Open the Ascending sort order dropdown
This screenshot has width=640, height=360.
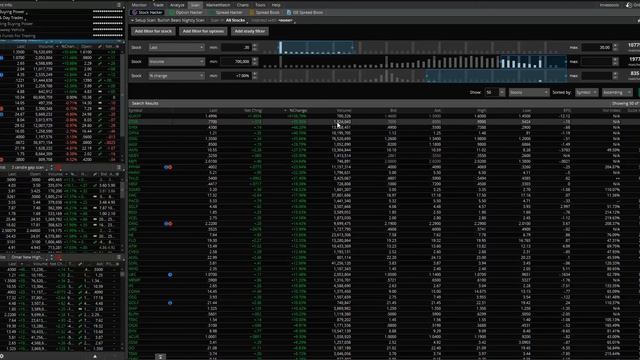point(617,93)
